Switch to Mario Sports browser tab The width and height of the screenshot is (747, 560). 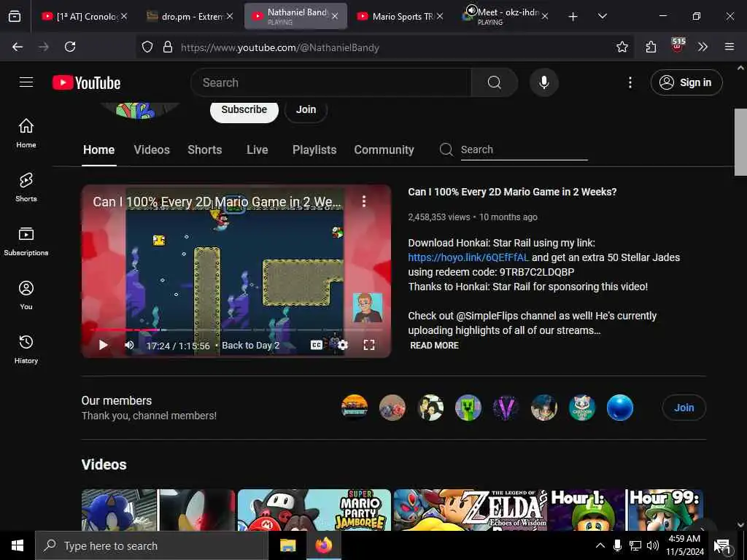click(x=399, y=17)
